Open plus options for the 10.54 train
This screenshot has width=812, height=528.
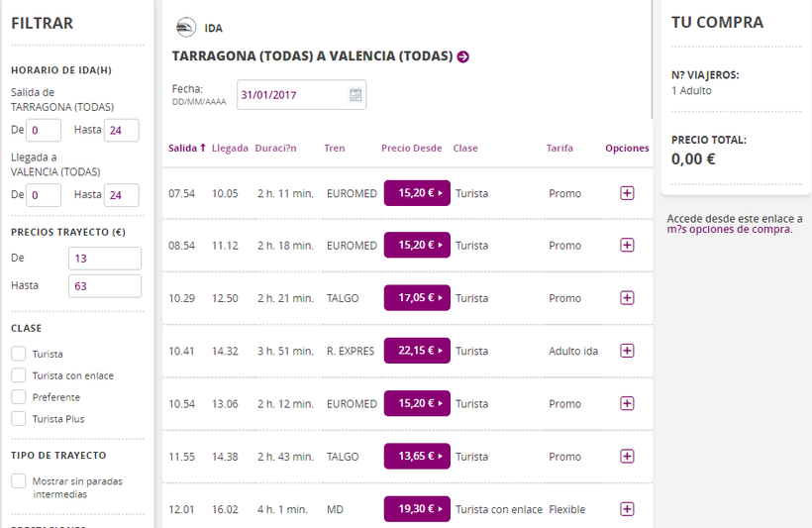pyautogui.click(x=627, y=403)
